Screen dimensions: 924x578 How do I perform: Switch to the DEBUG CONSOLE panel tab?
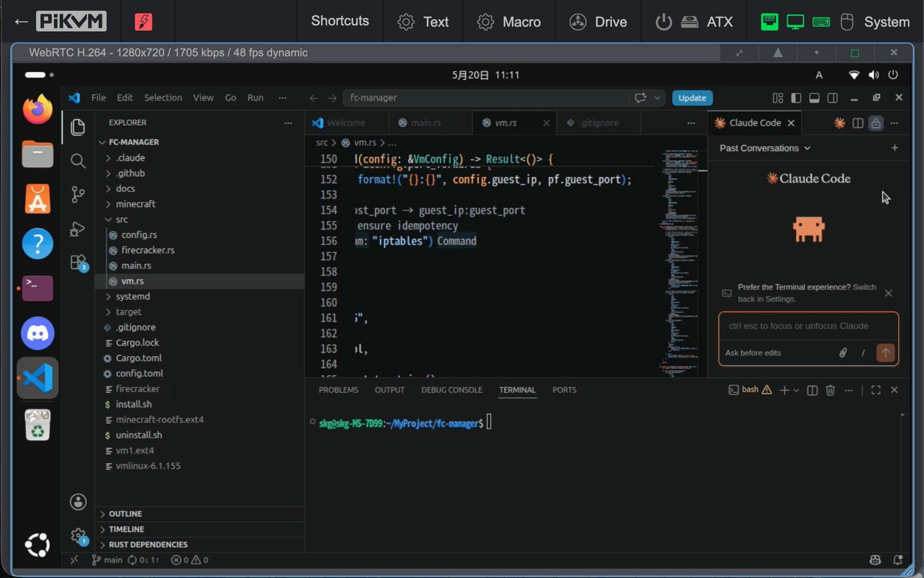[452, 390]
